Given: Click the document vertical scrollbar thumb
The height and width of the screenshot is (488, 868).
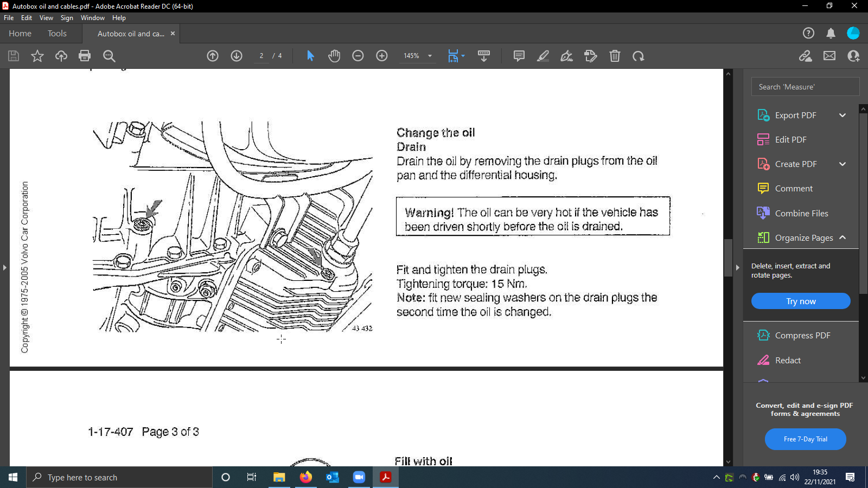Looking at the screenshot, I should (x=729, y=258).
